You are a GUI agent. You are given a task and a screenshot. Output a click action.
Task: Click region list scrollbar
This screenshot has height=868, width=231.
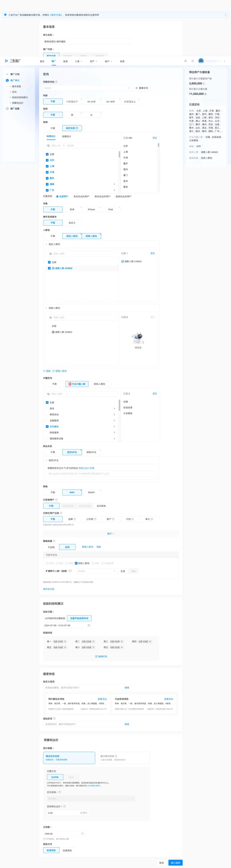tap(119, 154)
